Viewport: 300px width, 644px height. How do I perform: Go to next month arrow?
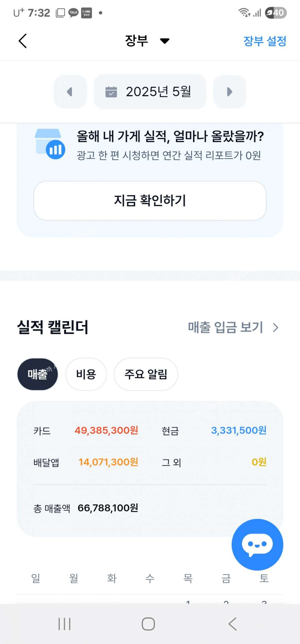click(x=229, y=92)
